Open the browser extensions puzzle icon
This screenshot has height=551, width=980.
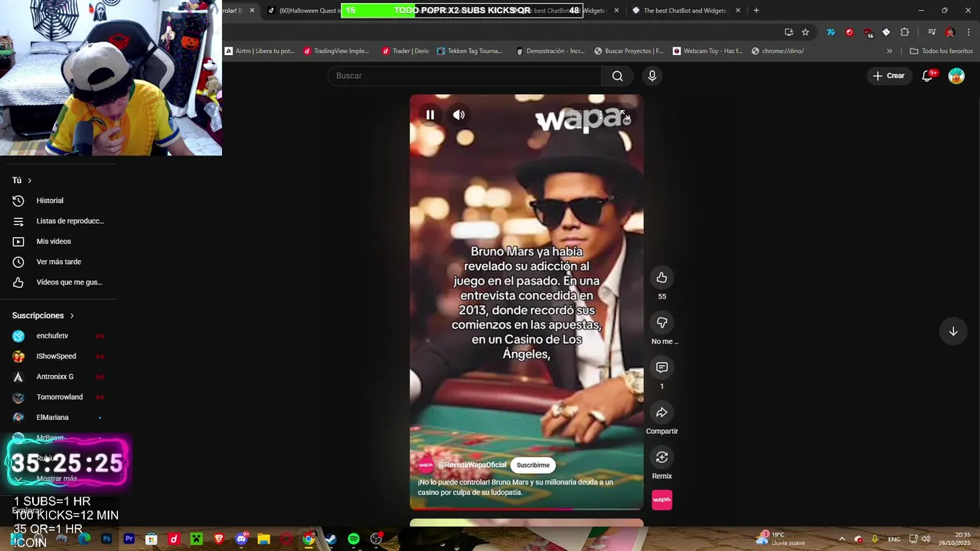click(x=905, y=32)
